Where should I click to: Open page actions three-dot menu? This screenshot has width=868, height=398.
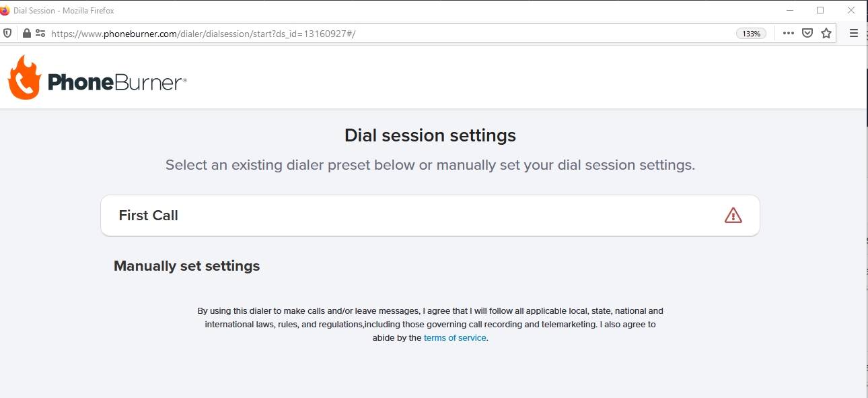point(788,33)
